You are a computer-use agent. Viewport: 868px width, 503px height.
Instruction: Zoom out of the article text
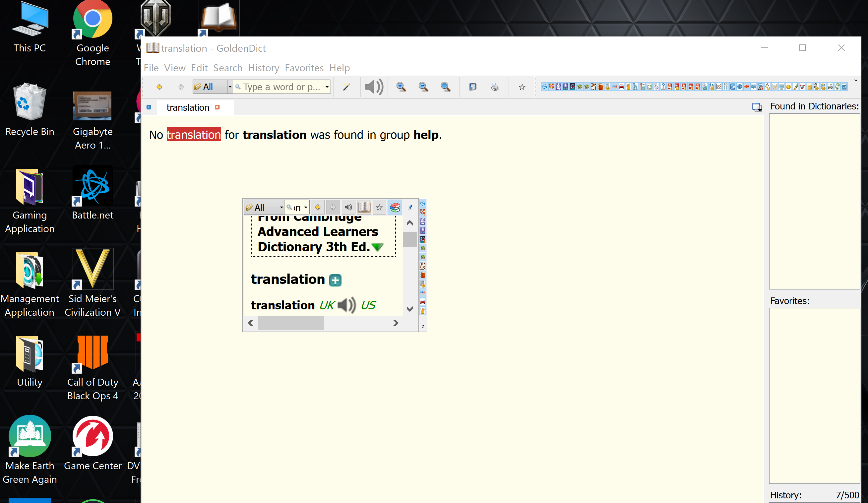coord(423,87)
